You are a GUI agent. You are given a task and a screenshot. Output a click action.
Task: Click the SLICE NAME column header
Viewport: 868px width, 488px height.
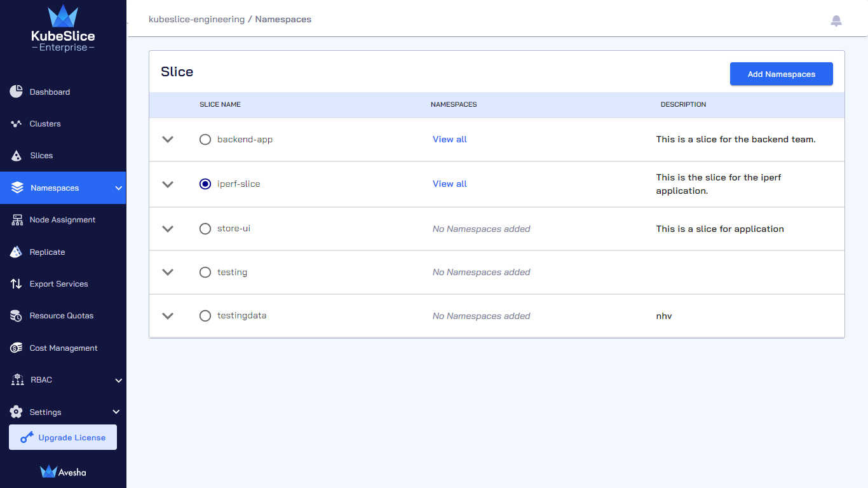[220, 104]
